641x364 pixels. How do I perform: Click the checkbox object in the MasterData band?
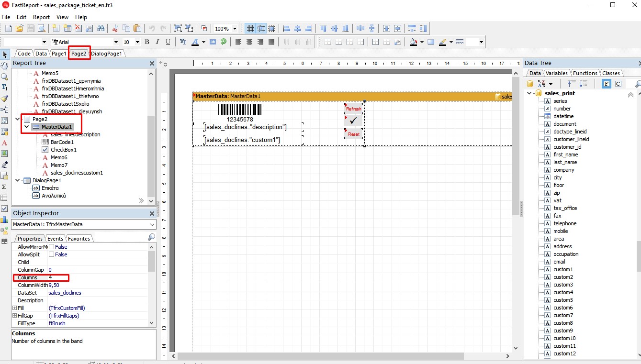coord(353,121)
